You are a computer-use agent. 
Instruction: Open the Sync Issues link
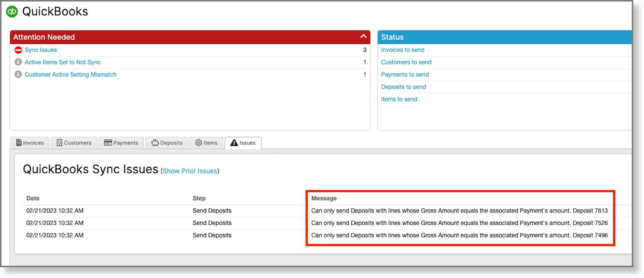click(41, 50)
